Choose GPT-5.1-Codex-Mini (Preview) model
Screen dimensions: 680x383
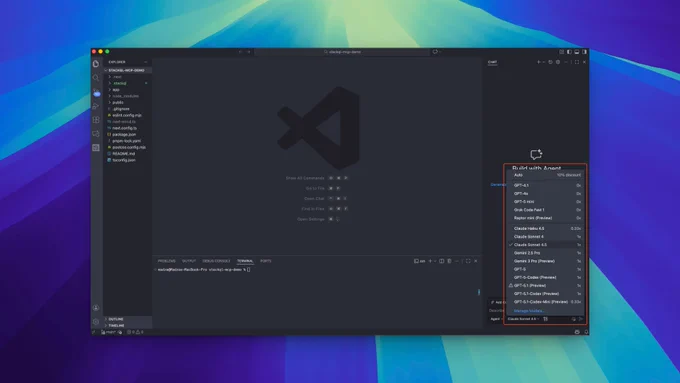click(546, 302)
